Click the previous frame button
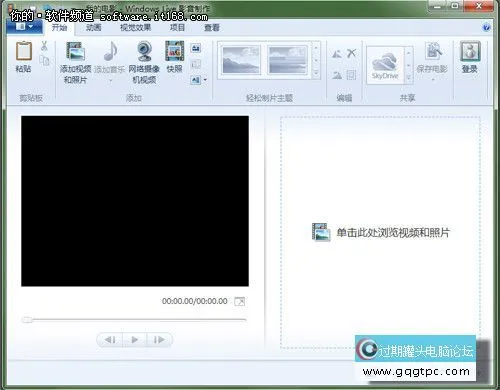The width and height of the screenshot is (500, 390). (x=110, y=340)
